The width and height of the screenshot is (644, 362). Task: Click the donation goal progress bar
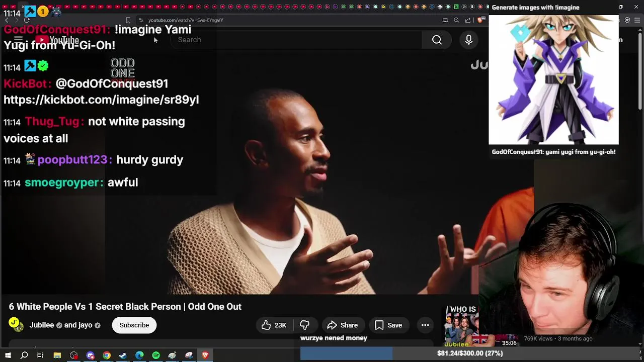point(470,353)
